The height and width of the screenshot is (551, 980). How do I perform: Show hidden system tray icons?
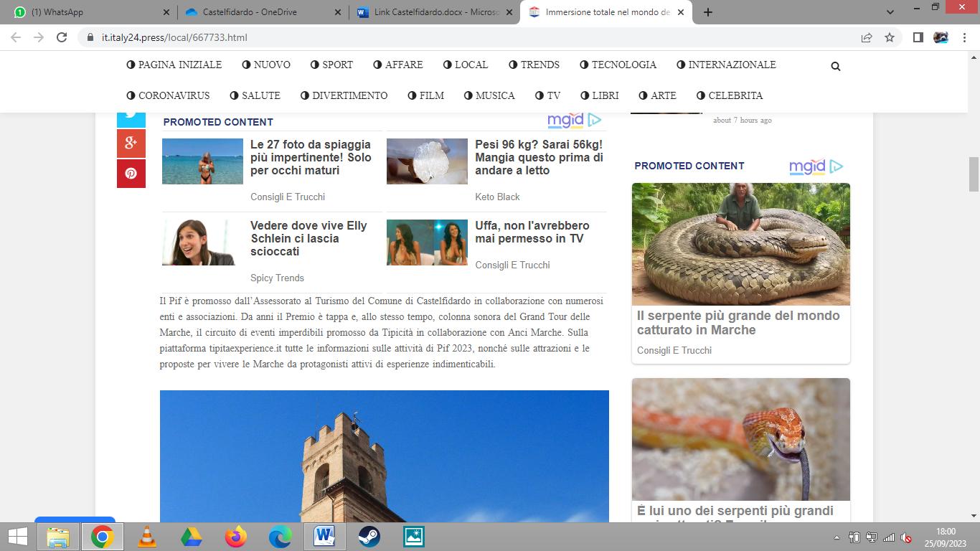pyautogui.click(x=837, y=537)
